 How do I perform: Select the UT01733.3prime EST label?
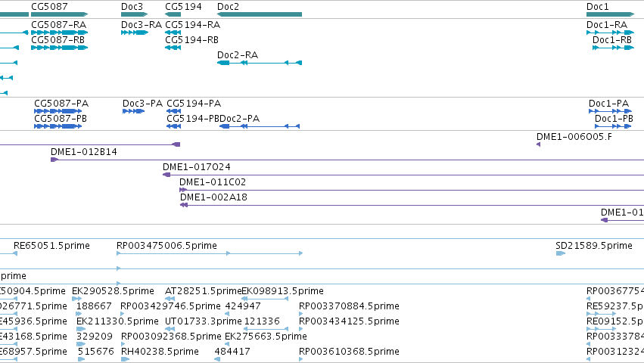click(x=204, y=321)
